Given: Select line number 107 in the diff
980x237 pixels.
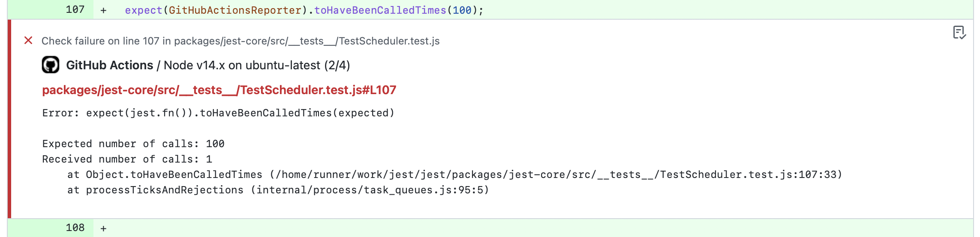Looking at the screenshot, I should pos(75,10).
